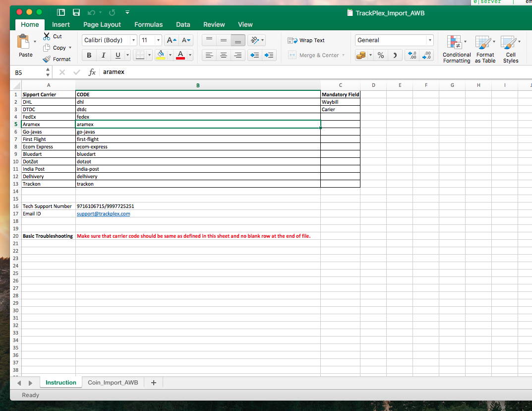
Task: Toggle Wrap Text option
Action: 306,40
